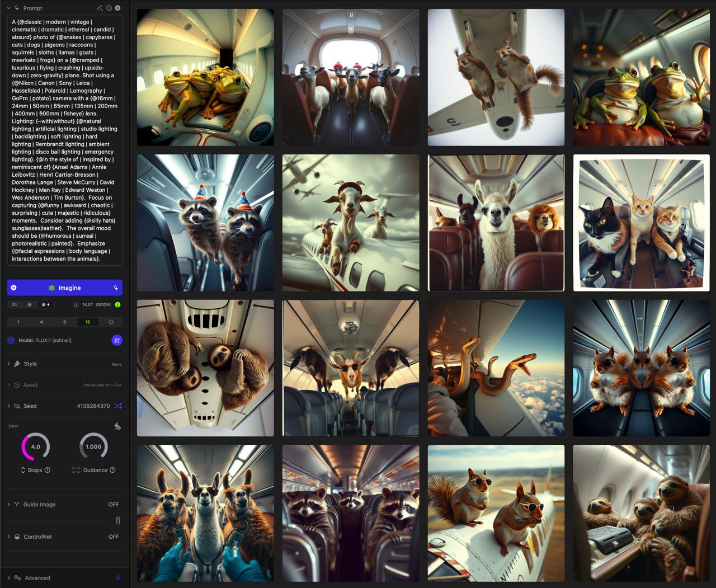
Task: Expand the Style section
Action: click(30, 364)
